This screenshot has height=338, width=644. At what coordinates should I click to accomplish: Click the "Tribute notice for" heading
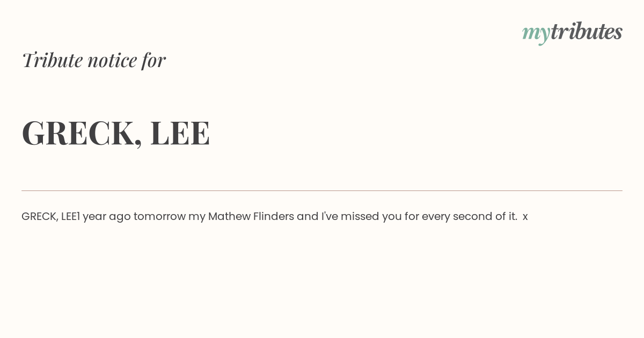point(94,60)
